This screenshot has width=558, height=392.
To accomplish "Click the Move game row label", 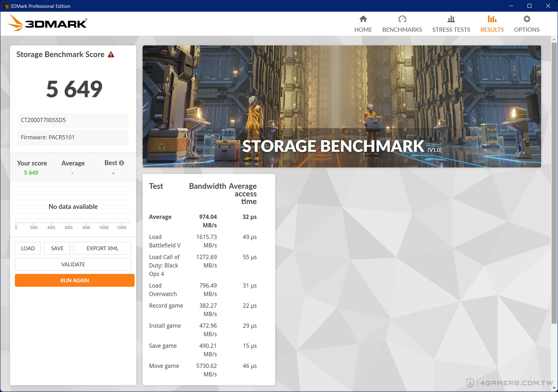I will (164, 366).
